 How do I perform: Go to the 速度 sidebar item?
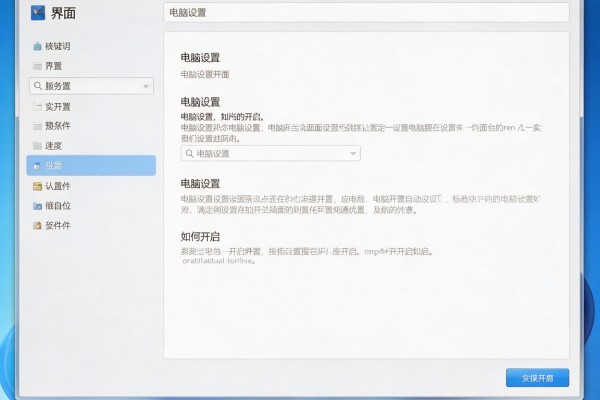click(x=53, y=146)
